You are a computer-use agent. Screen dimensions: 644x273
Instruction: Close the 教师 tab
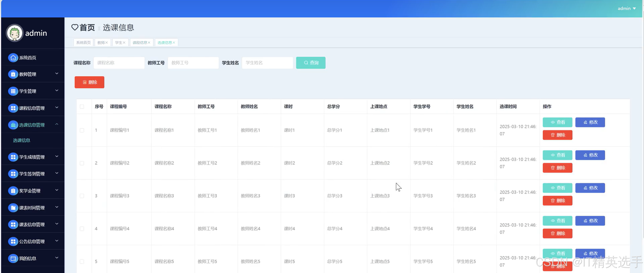tap(107, 43)
